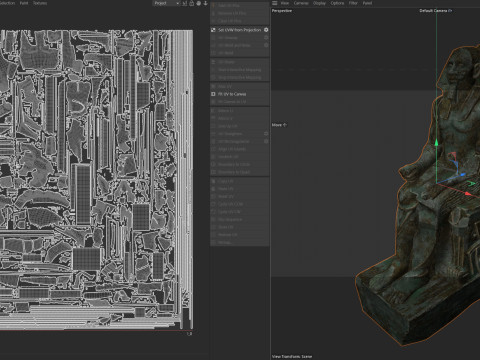This screenshot has width=480, height=360.
Task: Click the Paste UV command
Action: point(240,189)
